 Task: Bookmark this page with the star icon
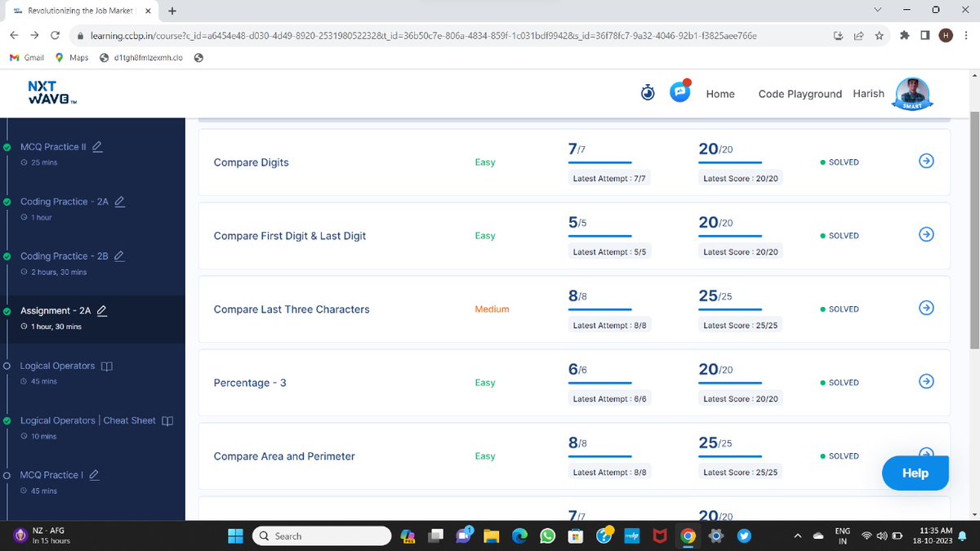point(879,35)
